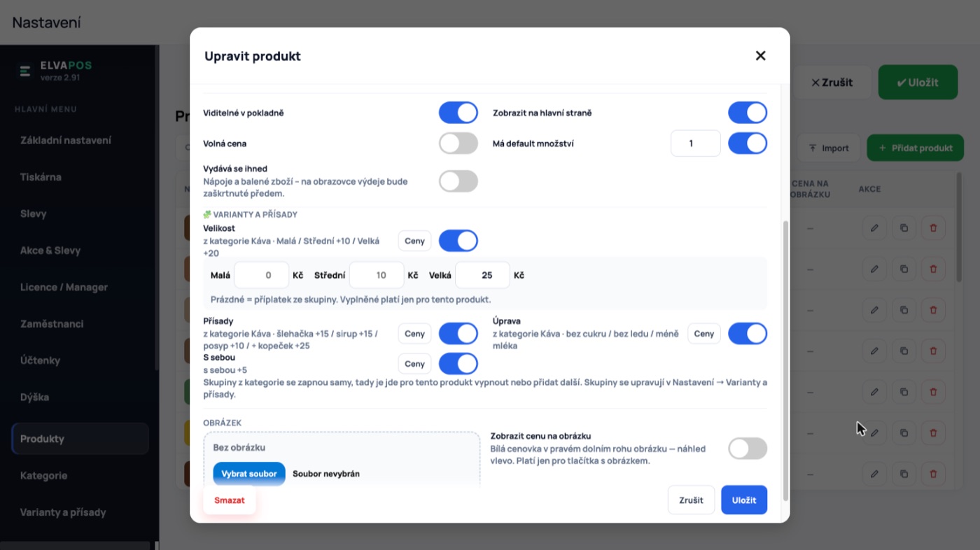
Task: Click Zrušit in the dialog footer
Action: click(691, 500)
